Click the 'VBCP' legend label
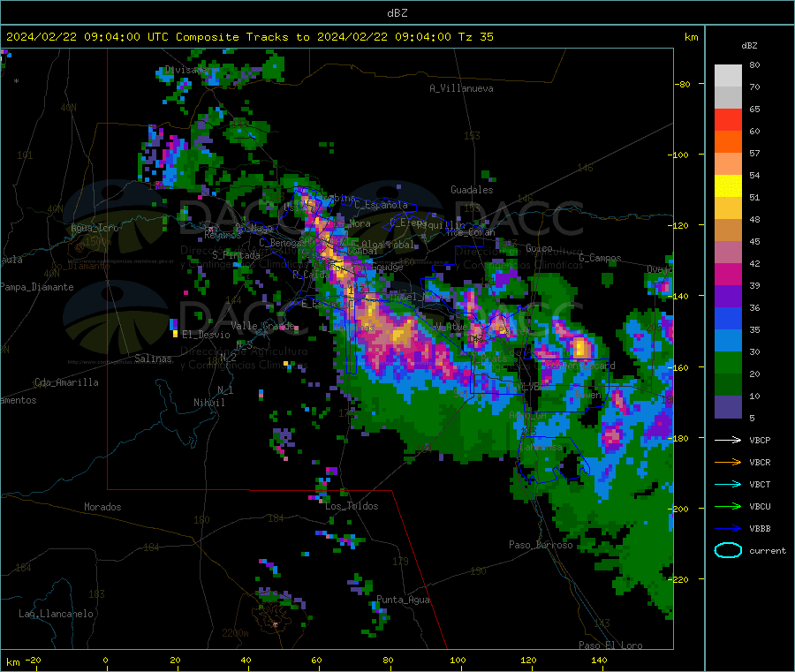 (x=760, y=440)
